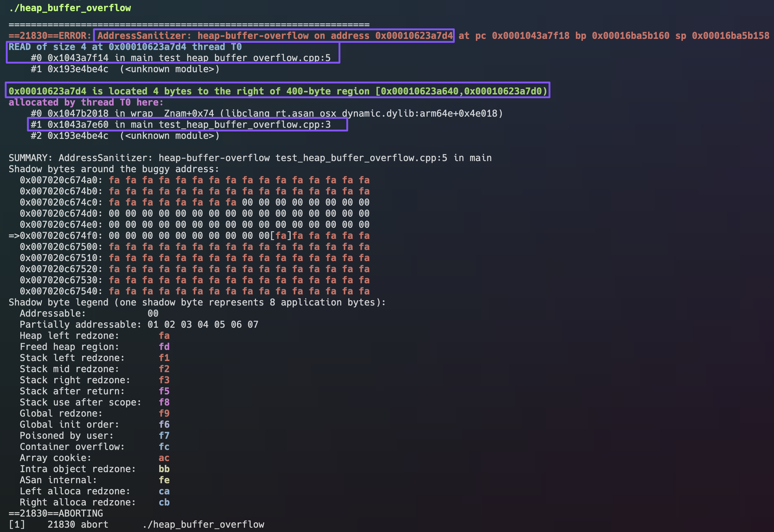Image resolution: width=774 pixels, height=532 pixels.
Task: Click the ==21830==ABORTING line
Action: (x=56, y=513)
